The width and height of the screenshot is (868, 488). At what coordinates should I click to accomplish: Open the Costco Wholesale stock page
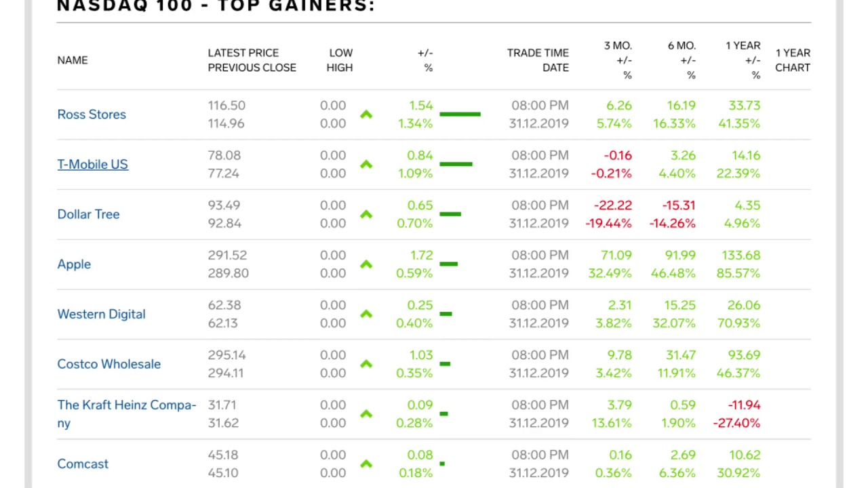point(108,364)
